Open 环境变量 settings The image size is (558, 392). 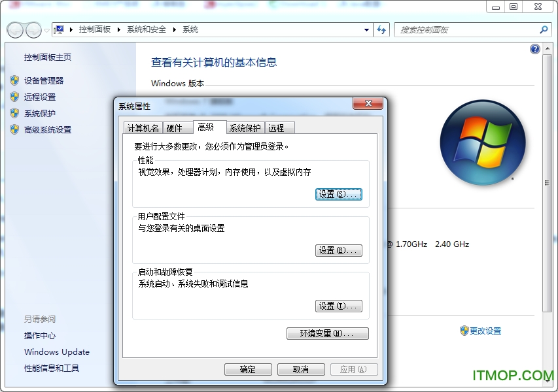coord(327,333)
